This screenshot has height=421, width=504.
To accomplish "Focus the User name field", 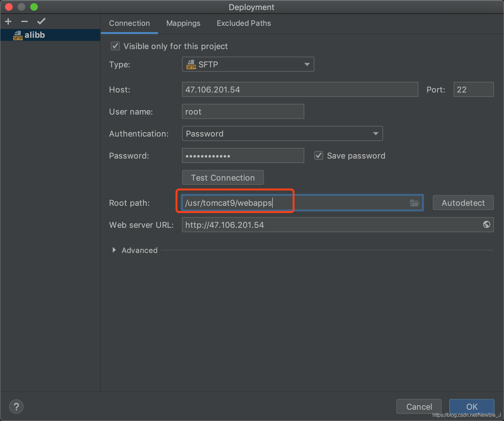I will tap(243, 111).
